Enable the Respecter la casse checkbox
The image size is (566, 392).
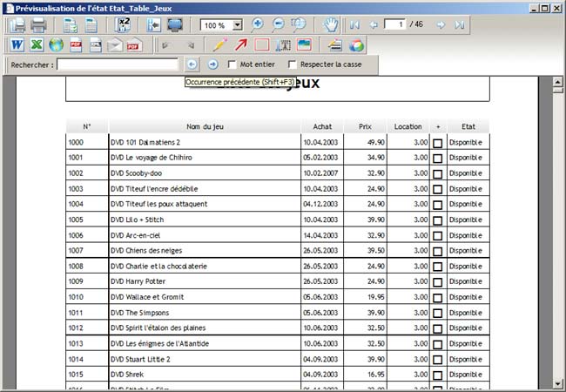tap(293, 64)
